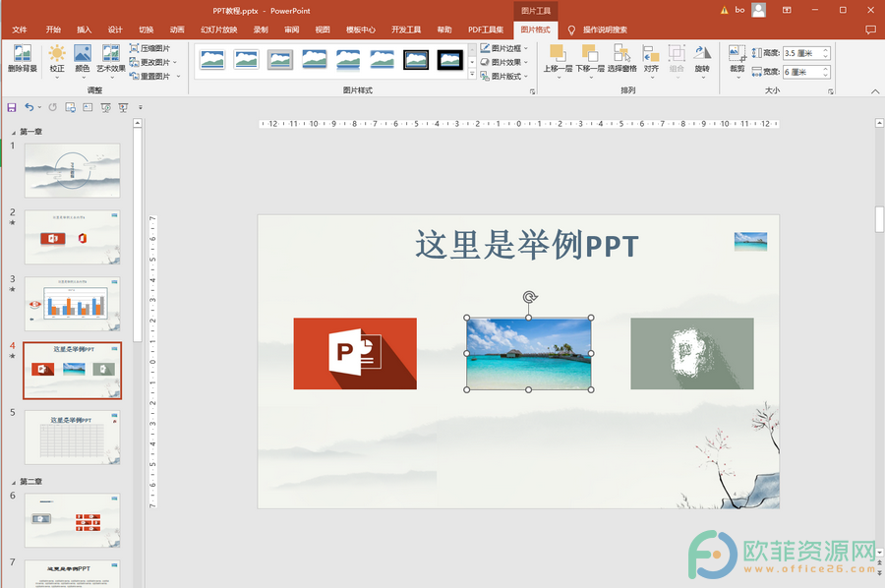Viewport: 885px width, 588px height.
Task: Open the 对齐 align tool
Action: coord(651,59)
